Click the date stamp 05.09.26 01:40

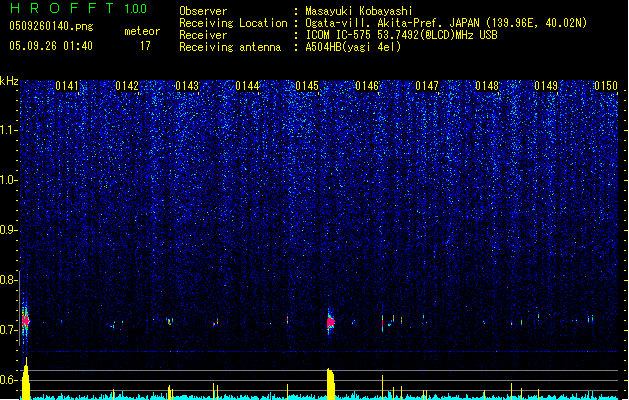[x=51, y=46]
